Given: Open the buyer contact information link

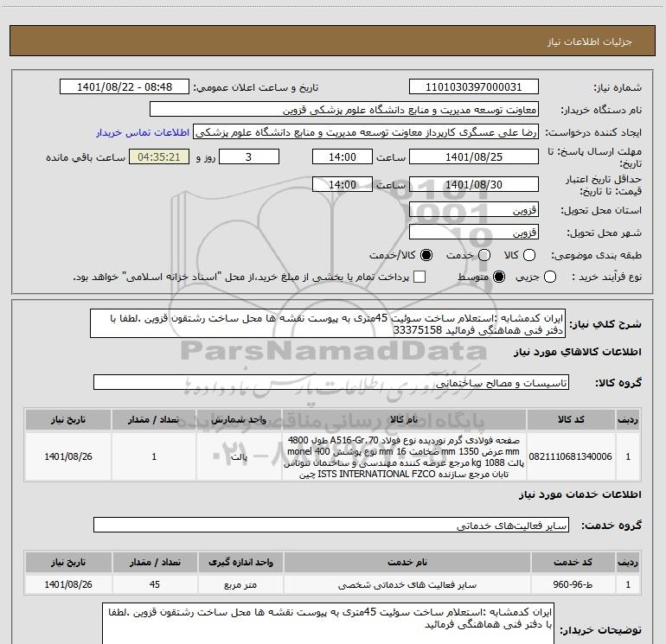Looking at the screenshot, I should pyautogui.click(x=143, y=132).
